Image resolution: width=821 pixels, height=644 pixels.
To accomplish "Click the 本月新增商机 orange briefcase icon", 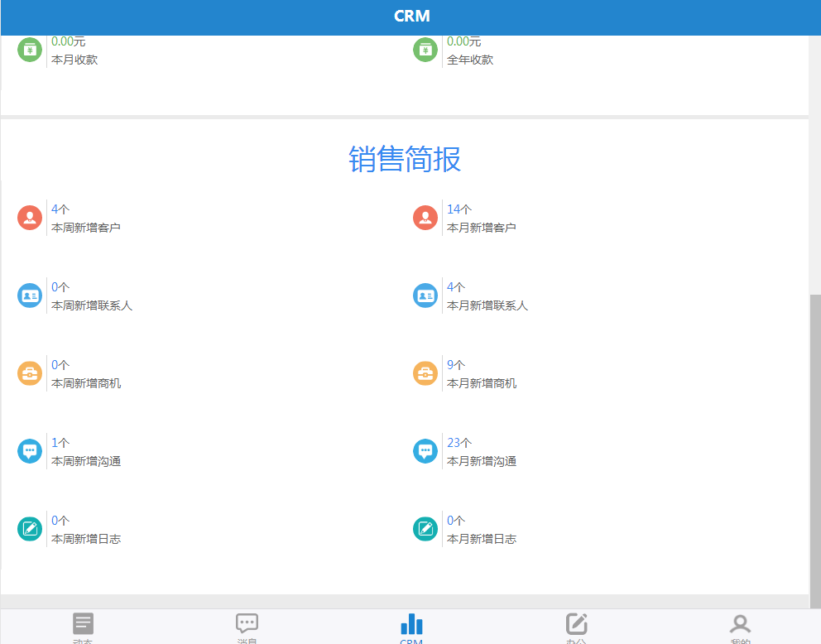I will point(425,373).
